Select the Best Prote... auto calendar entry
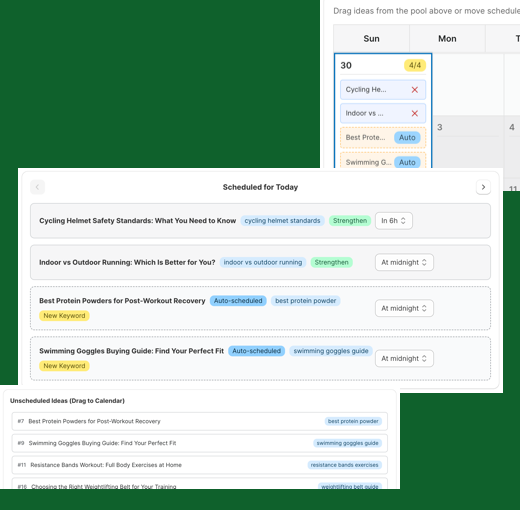Viewport: 520px width, 510px height. (x=383, y=137)
